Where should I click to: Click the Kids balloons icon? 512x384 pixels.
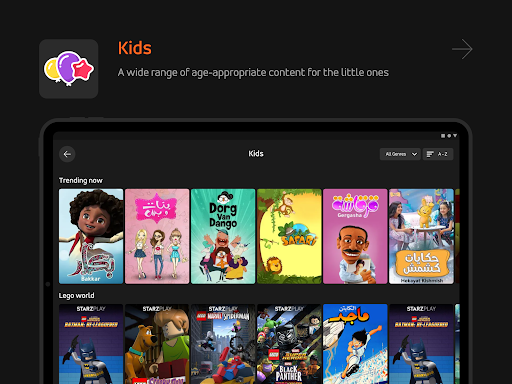click(x=69, y=69)
